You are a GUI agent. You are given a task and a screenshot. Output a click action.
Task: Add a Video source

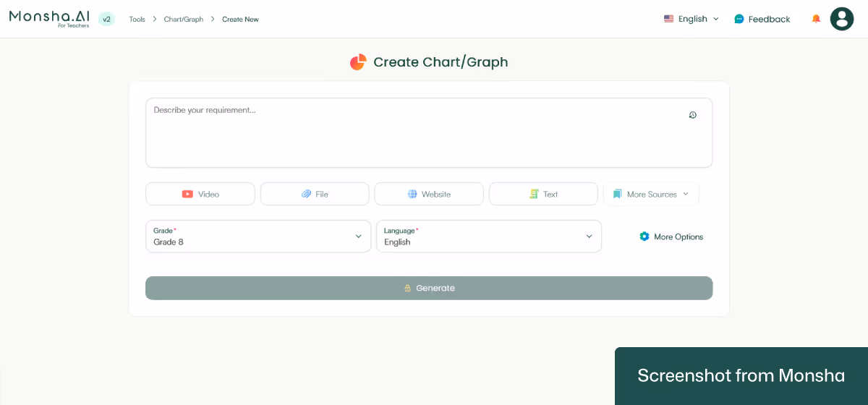[200, 194]
